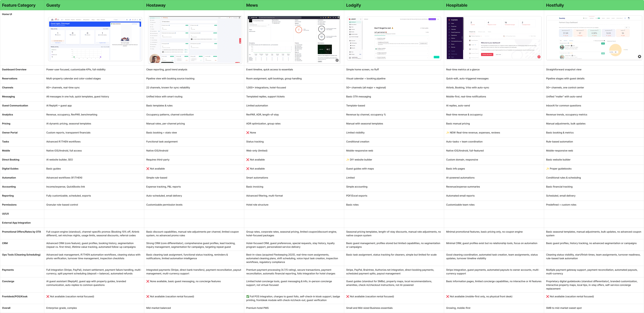Check the Hide processed leads checkbox
This screenshot has width=644, height=313.
tap(594, 41)
